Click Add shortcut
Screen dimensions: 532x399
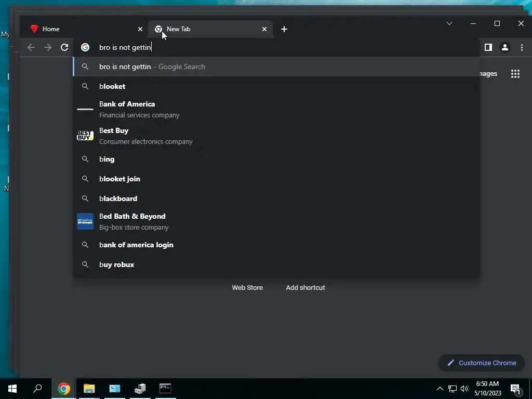pyautogui.click(x=305, y=288)
